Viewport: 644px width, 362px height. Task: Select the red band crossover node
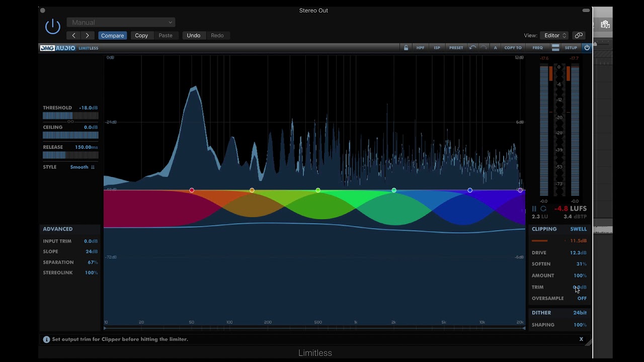(192, 190)
